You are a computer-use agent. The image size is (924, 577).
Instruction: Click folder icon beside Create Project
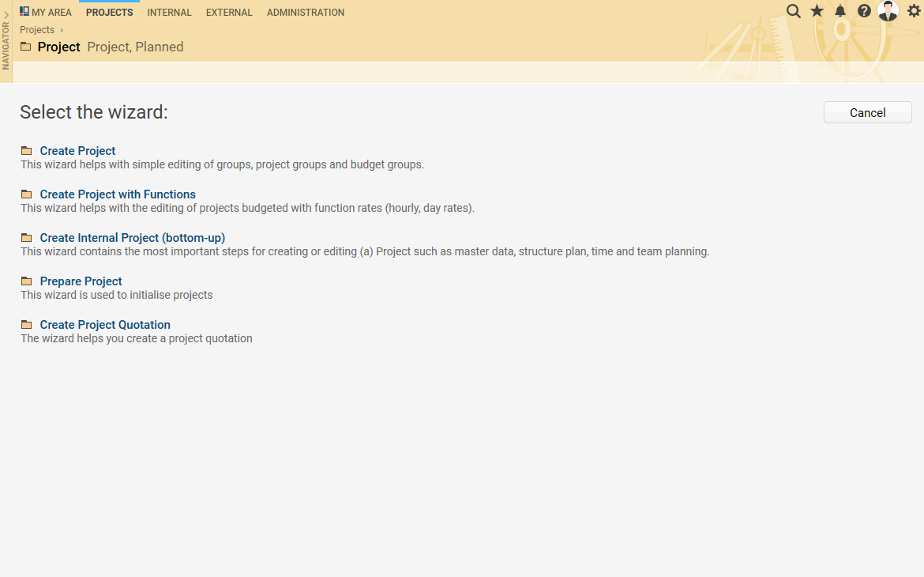(27, 151)
